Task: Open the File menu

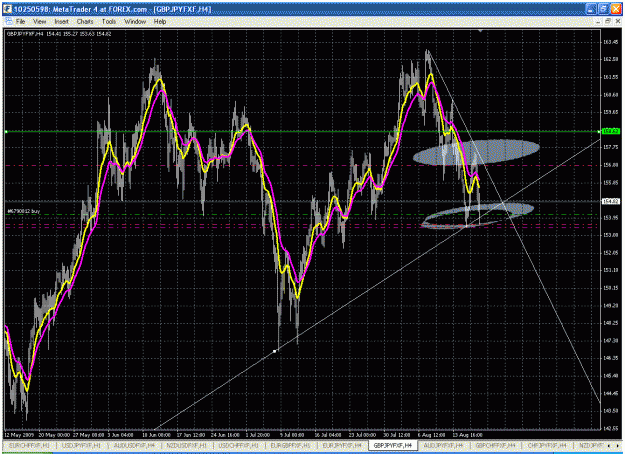Action: [x=20, y=22]
